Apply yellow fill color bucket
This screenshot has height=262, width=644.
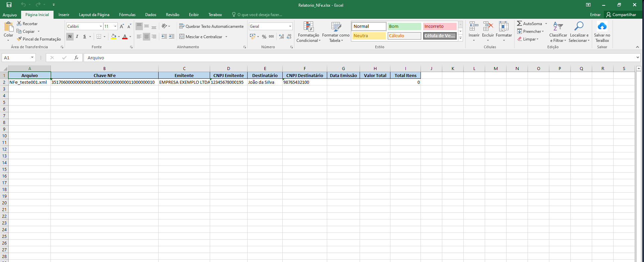tap(114, 37)
